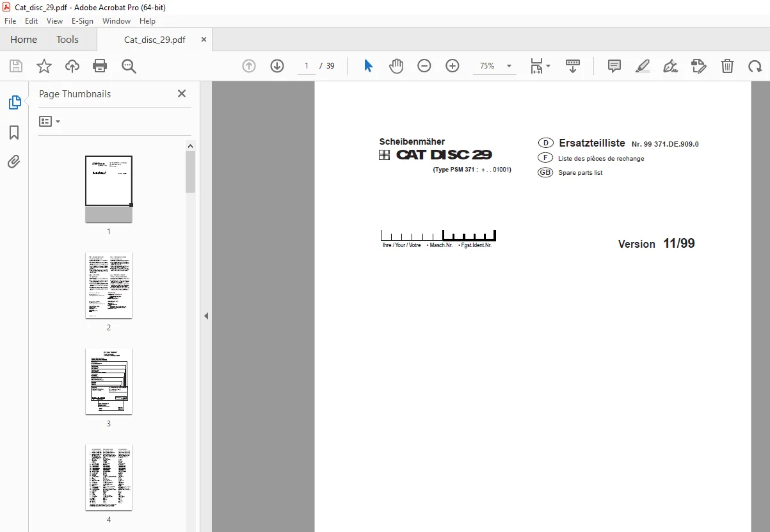Viewport: 770px width, 532px height.
Task: Open Bookmarks sidebar icon
Action: tap(14, 133)
